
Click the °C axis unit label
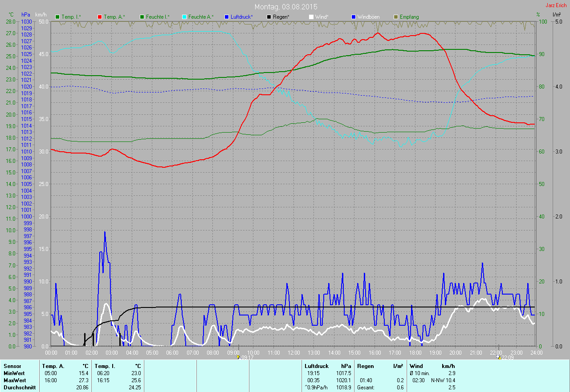[11, 15]
